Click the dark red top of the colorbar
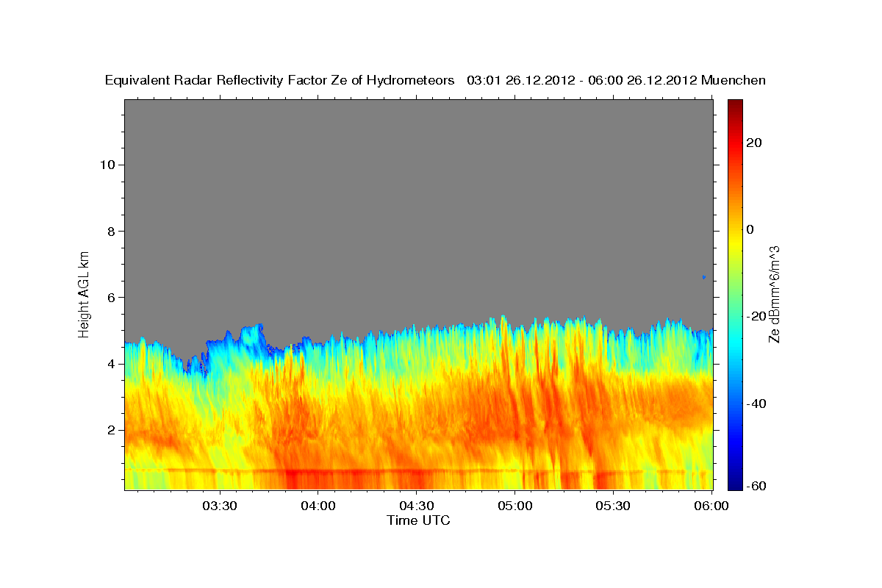Screen dimensions: 882x588 click(735, 108)
